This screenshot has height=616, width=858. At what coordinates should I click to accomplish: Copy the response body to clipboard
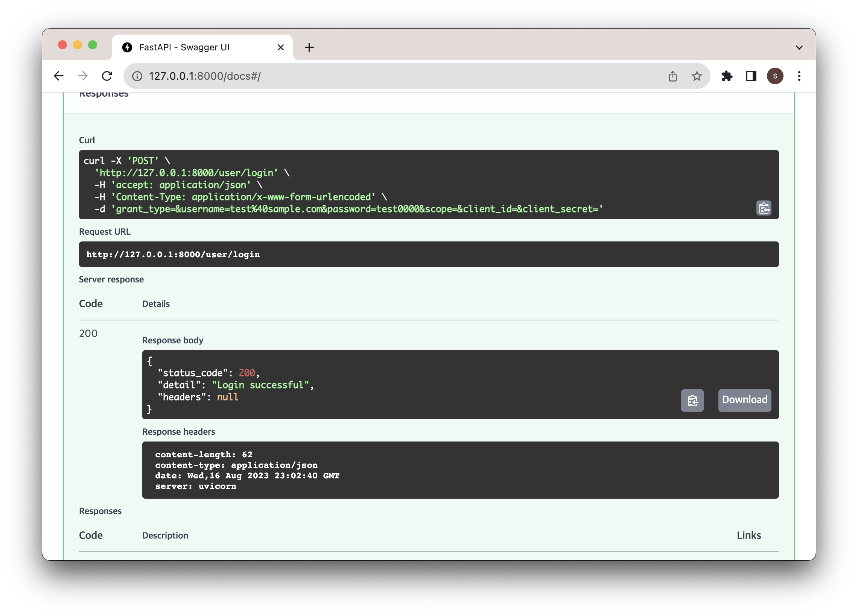point(692,400)
